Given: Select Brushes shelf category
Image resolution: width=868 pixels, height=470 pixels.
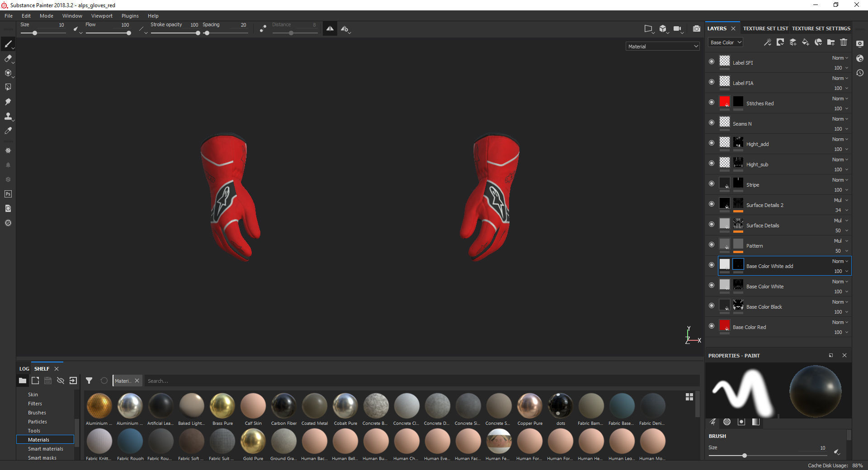Looking at the screenshot, I should click(x=37, y=413).
